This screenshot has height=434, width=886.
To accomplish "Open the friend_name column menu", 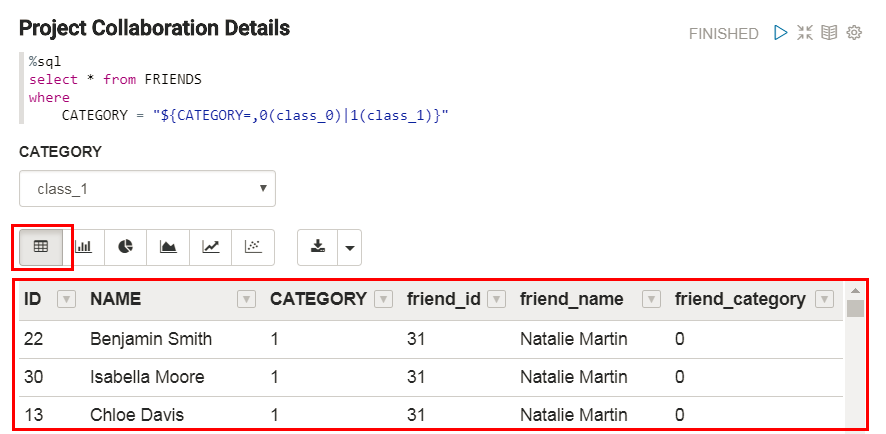I will pos(651,299).
